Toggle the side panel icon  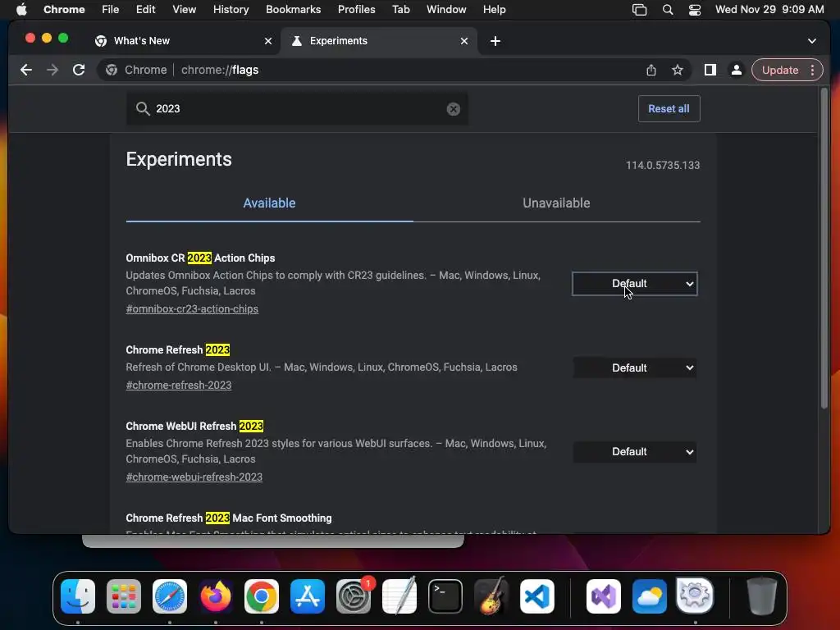click(710, 71)
